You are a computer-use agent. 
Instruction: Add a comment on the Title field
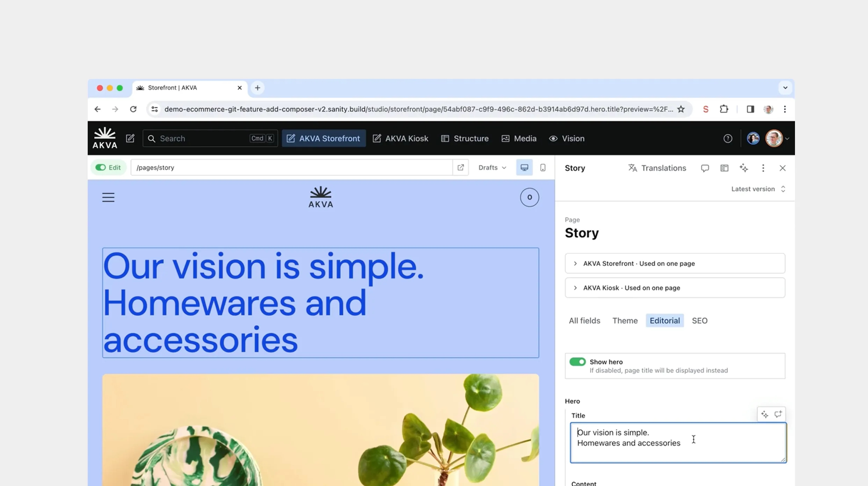click(778, 414)
